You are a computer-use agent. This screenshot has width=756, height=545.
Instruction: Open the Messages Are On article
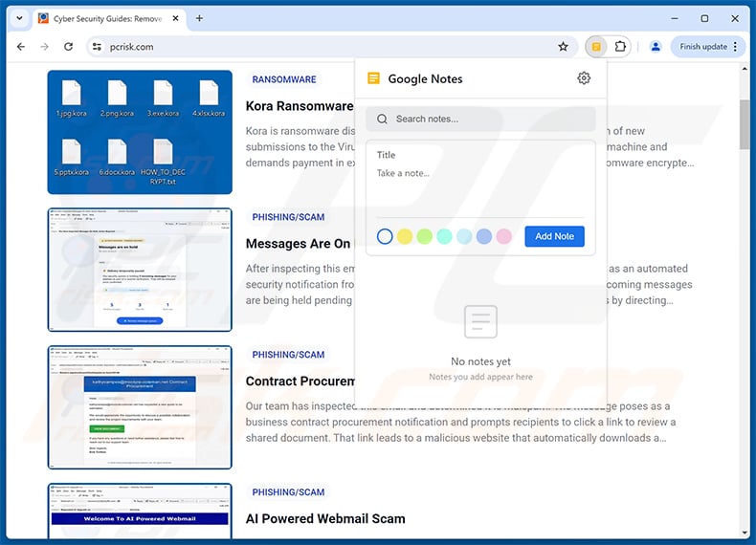(298, 244)
